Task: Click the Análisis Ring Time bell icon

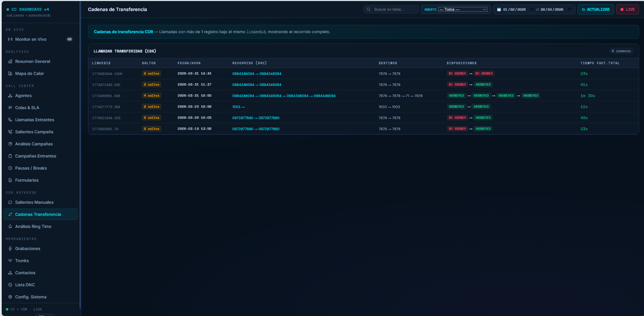Action: coord(10,227)
